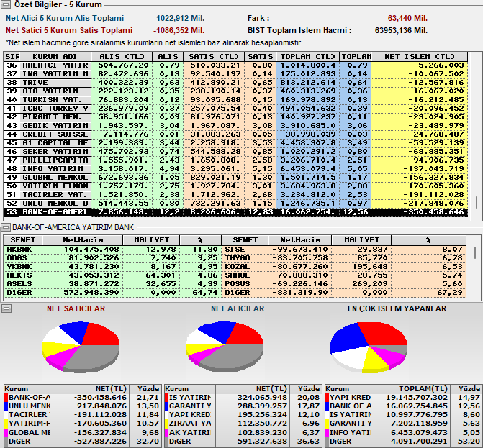Select the SEKER YATIRIM row
The image size is (483, 448).
pos(235,152)
